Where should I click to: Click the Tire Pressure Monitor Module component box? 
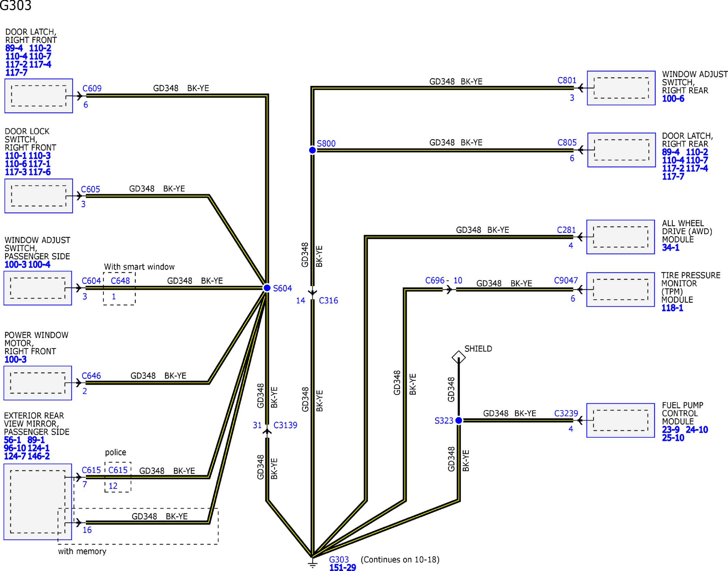[621, 290]
